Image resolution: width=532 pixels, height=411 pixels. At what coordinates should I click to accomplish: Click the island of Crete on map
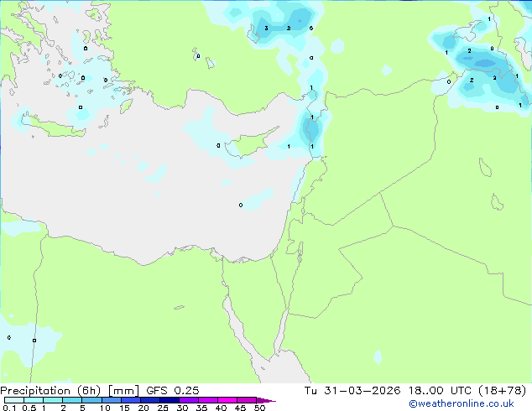53,126
